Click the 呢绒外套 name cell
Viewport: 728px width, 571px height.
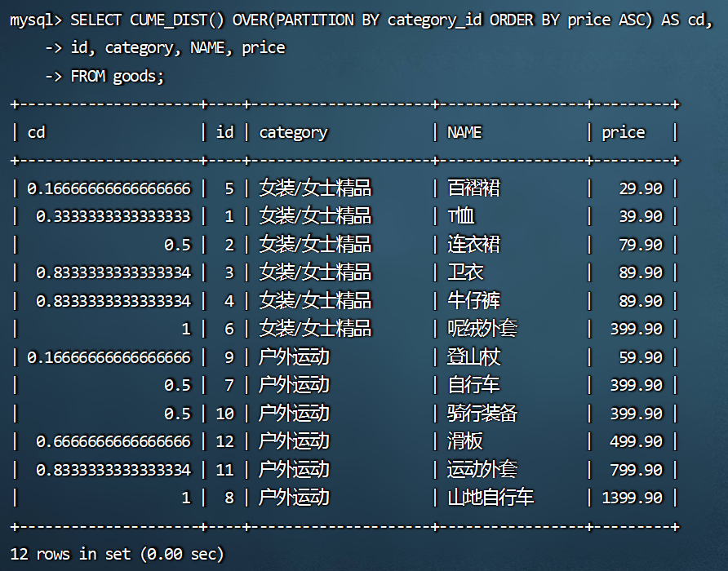482,329
